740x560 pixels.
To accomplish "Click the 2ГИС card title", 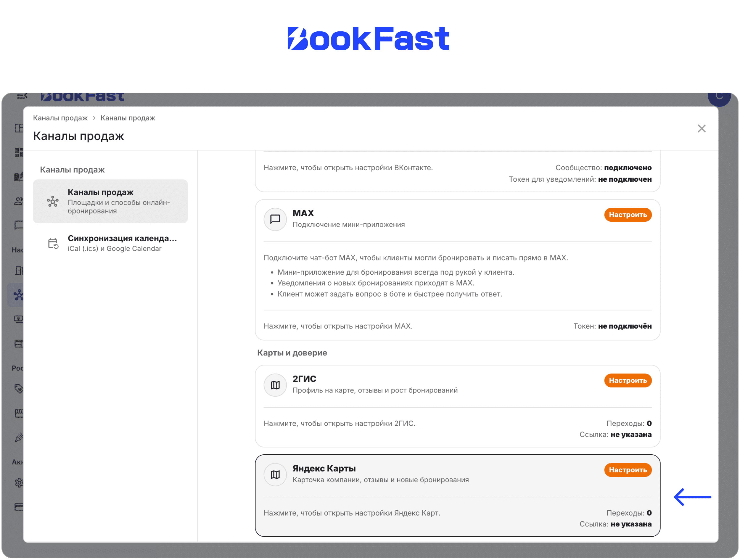I will [x=304, y=379].
